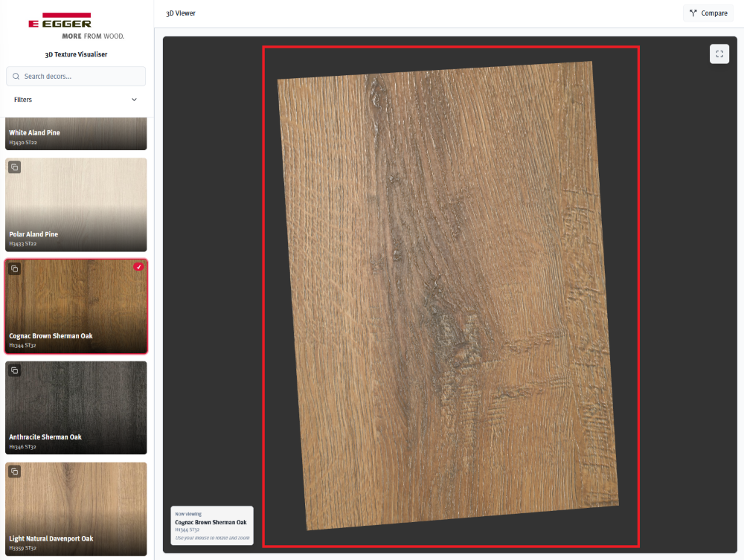Select Light Natural Davenport Oak decor
Screen dimensions: 744x560
pos(76,509)
